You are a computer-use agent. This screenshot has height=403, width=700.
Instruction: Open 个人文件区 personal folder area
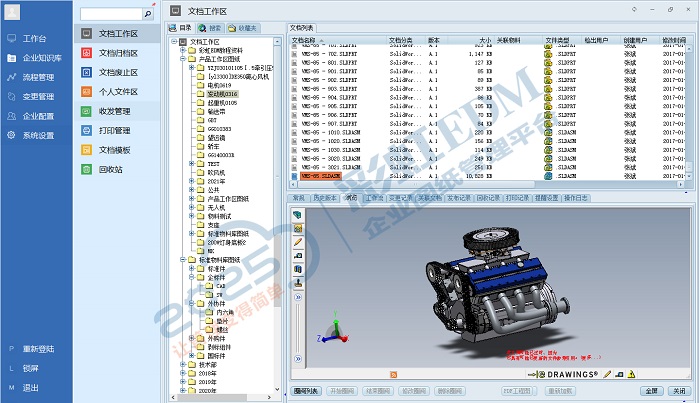(118, 92)
